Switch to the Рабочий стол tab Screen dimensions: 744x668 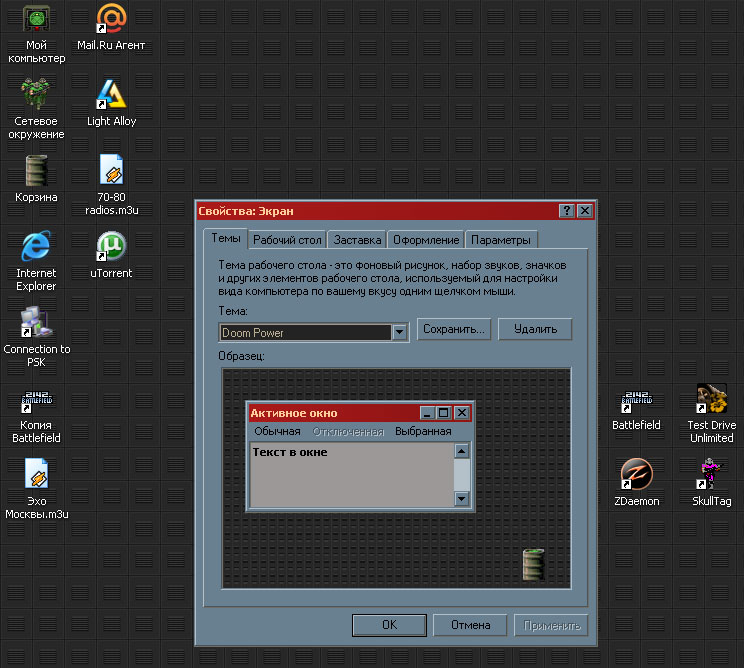(287, 240)
